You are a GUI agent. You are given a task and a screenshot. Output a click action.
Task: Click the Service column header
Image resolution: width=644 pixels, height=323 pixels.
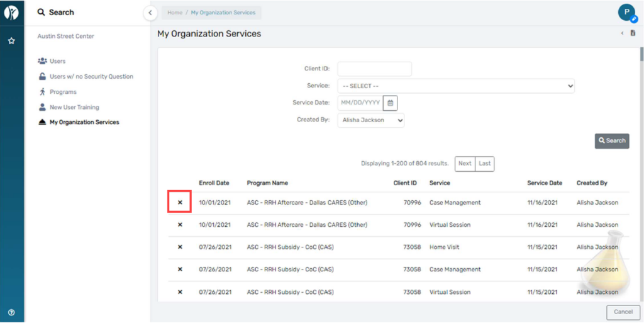click(440, 183)
